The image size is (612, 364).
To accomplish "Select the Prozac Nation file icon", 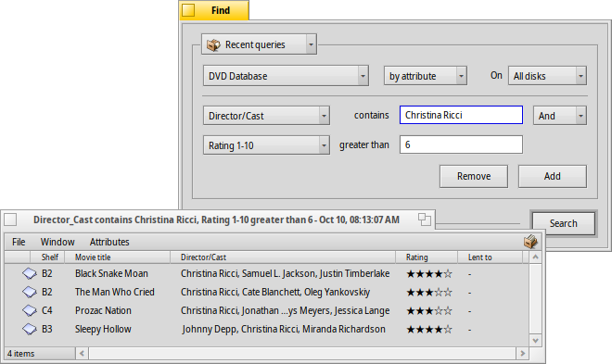I will 30,310.
